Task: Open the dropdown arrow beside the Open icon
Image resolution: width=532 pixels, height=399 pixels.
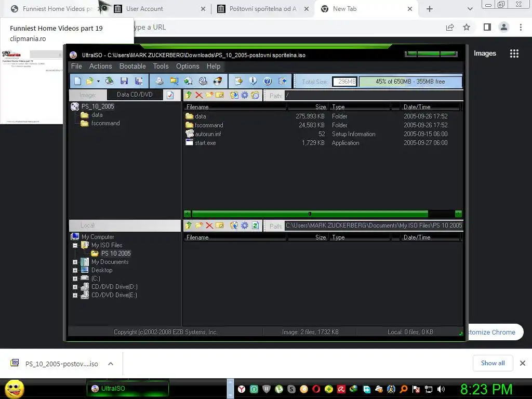Action: click(x=98, y=82)
